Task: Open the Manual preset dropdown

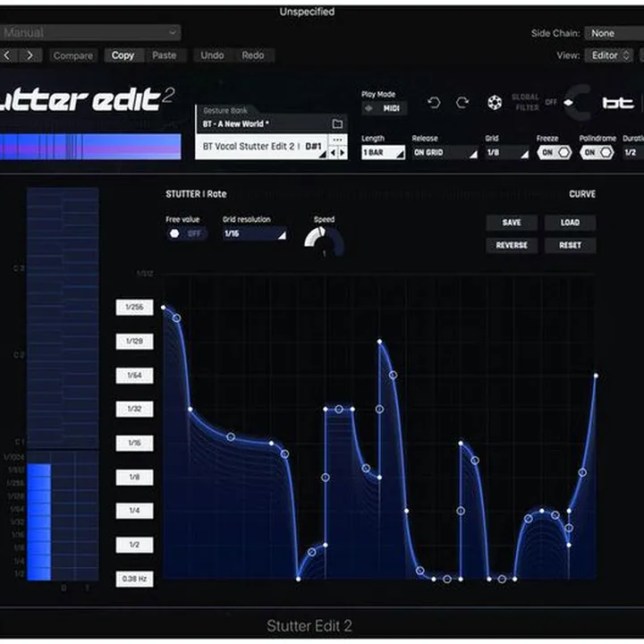Action: pyautogui.click(x=90, y=32)
